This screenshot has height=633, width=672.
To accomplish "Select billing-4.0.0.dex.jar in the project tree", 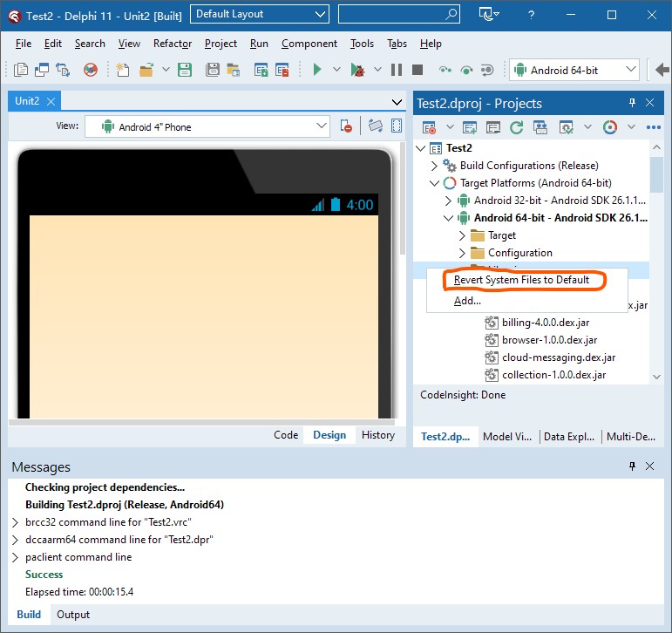I will click(544, 323).
